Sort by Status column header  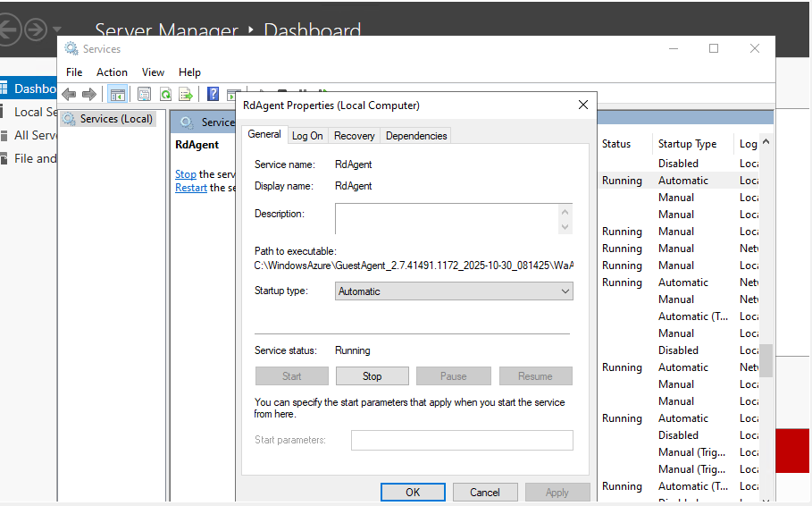coord(616,144)
